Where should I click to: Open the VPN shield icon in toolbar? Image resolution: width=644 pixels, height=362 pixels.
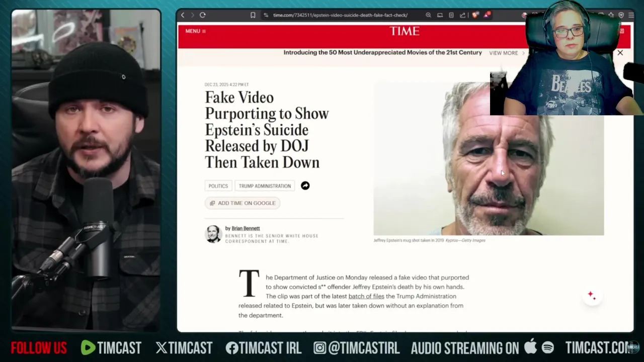pos(621,15)
